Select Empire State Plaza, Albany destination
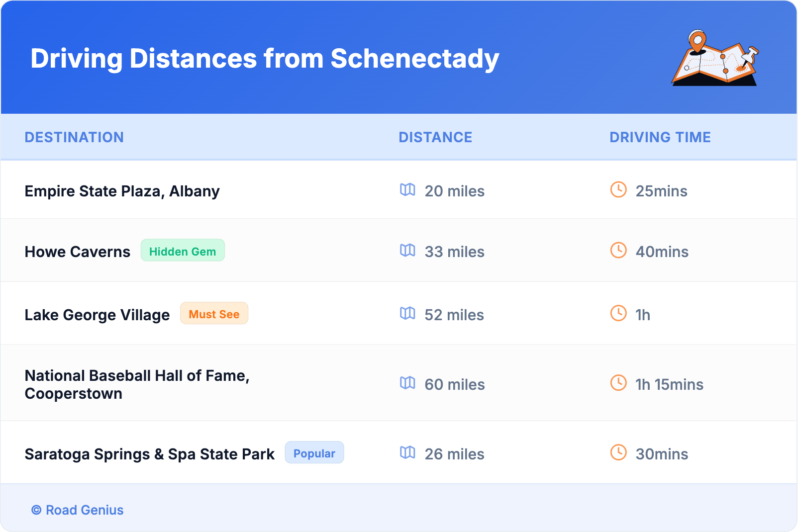 pyautogui.click(x=122, y=191)
